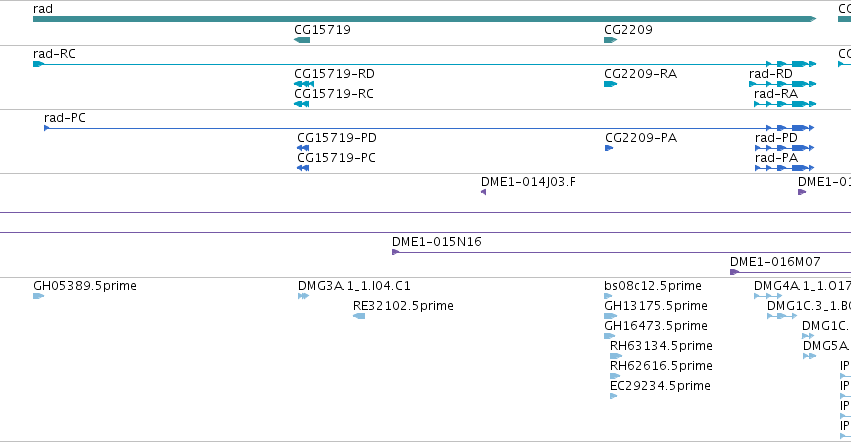Screen dimensions: 851x442
Task: Open the RH63134.5prime label
Action: coord(661,346)
